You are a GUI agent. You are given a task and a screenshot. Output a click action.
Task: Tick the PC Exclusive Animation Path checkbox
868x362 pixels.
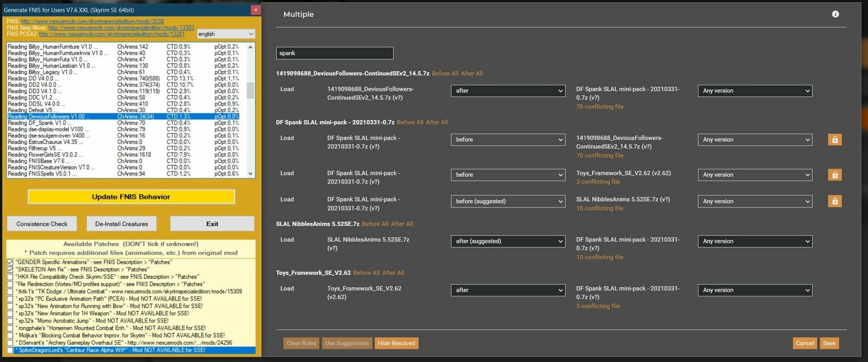(10, 299)
